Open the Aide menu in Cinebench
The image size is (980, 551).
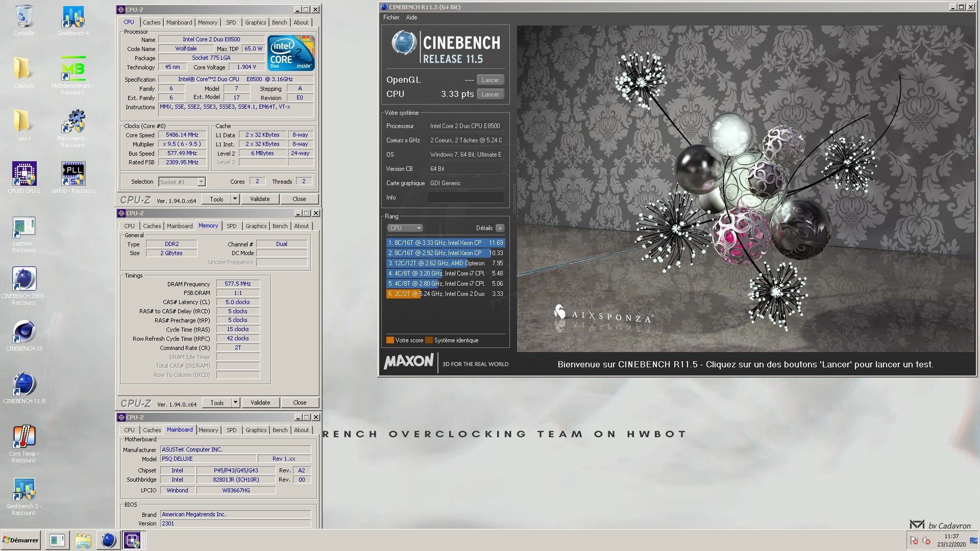coord(411,17)
